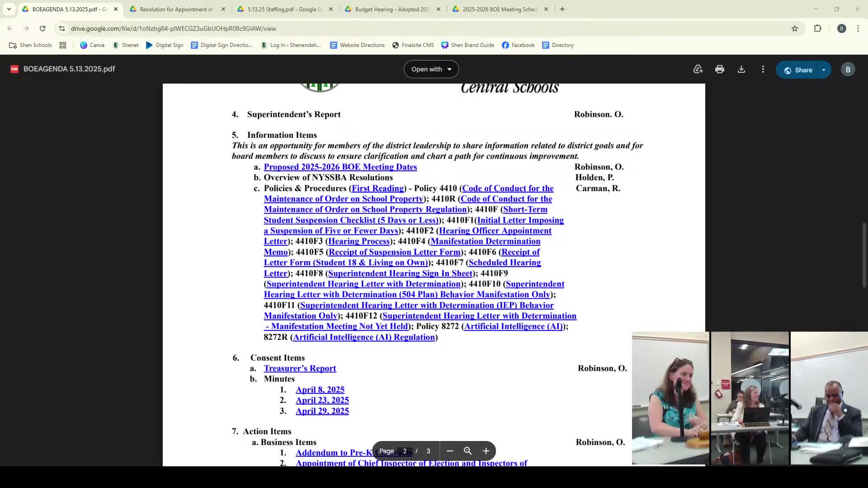Click the Download file icon
The image size is (868, 488).
741,70
